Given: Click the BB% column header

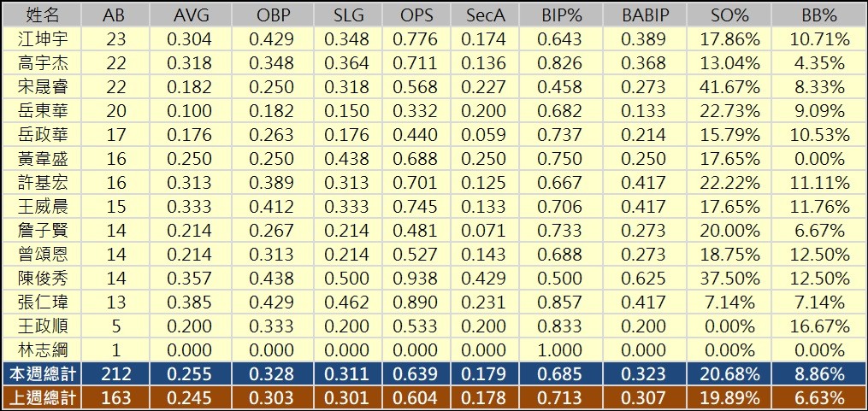Looking at the screenshot, I should (819, 15).
